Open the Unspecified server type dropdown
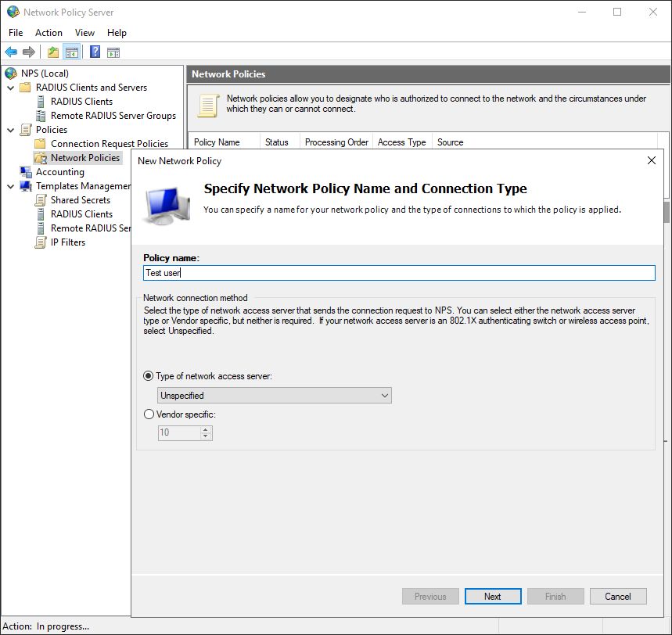The width and height of the screenshot is (672, 635). point(275,396)
